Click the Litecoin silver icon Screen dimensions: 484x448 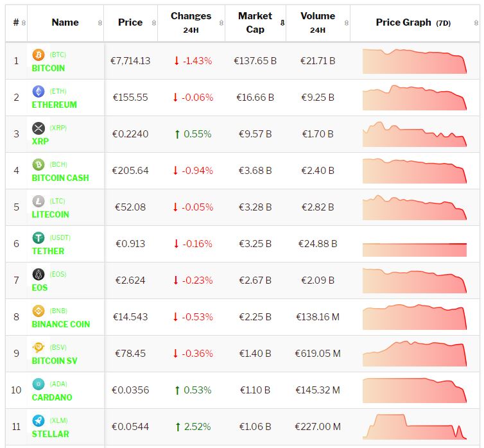click(x=38, y=202)
